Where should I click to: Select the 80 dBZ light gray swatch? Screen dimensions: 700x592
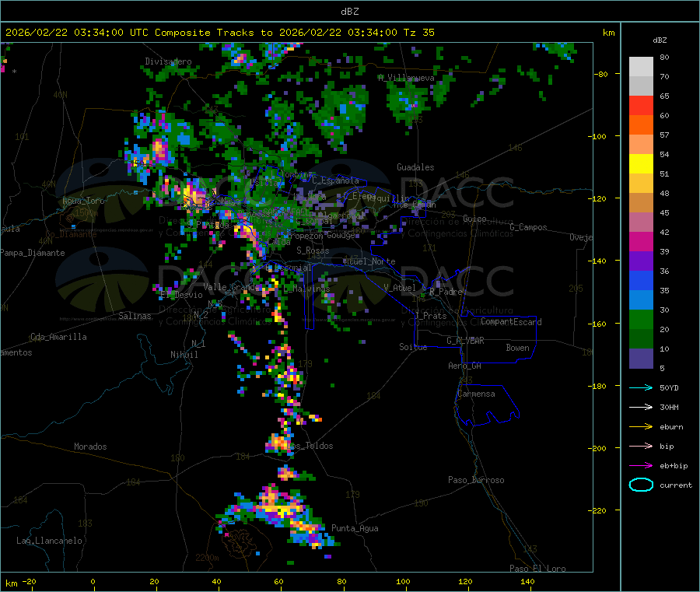coord(641,67)
